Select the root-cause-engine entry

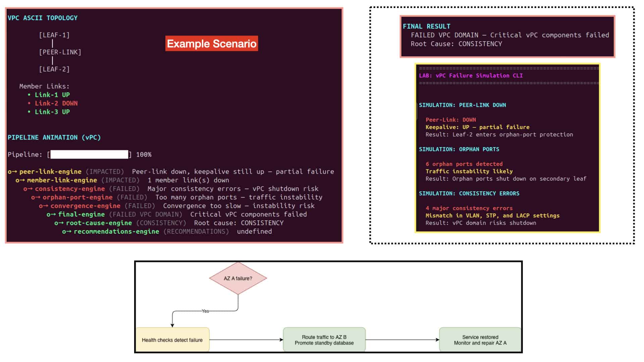(x=169, y=223)
